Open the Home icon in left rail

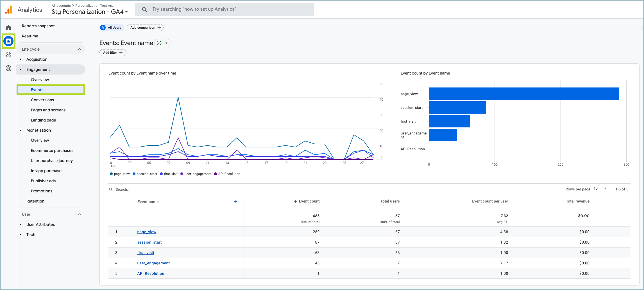tap(8, 28)
